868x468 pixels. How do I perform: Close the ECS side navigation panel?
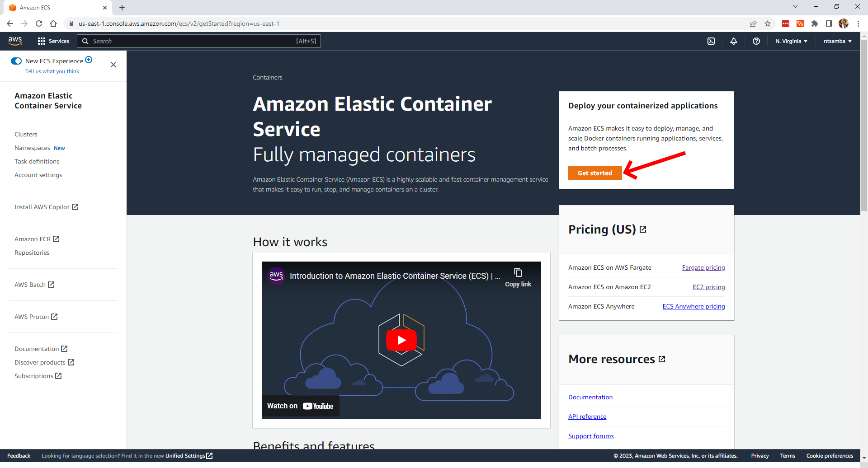click(x=113, y=65)
